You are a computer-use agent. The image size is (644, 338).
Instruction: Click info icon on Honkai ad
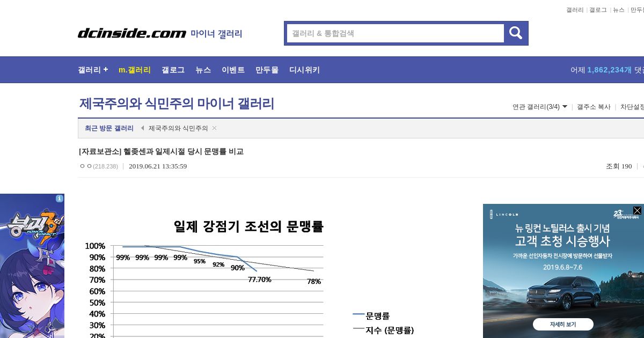pyautogui.click(x=60, y=199)
